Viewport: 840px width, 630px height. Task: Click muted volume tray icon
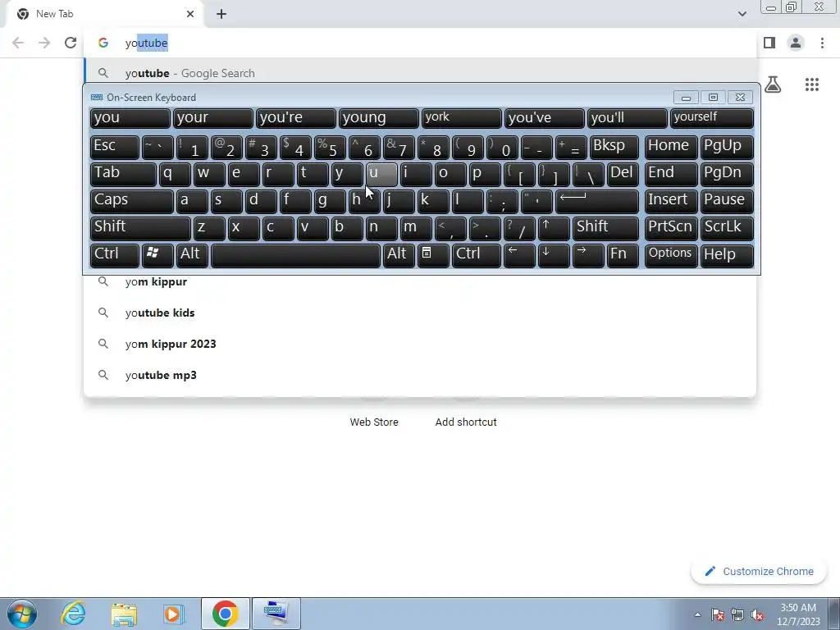757,614
